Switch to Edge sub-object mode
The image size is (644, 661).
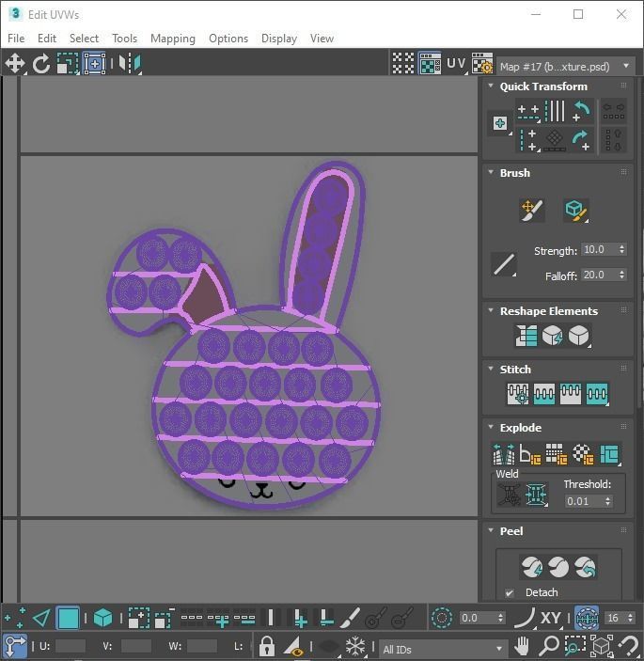point(41,618)
